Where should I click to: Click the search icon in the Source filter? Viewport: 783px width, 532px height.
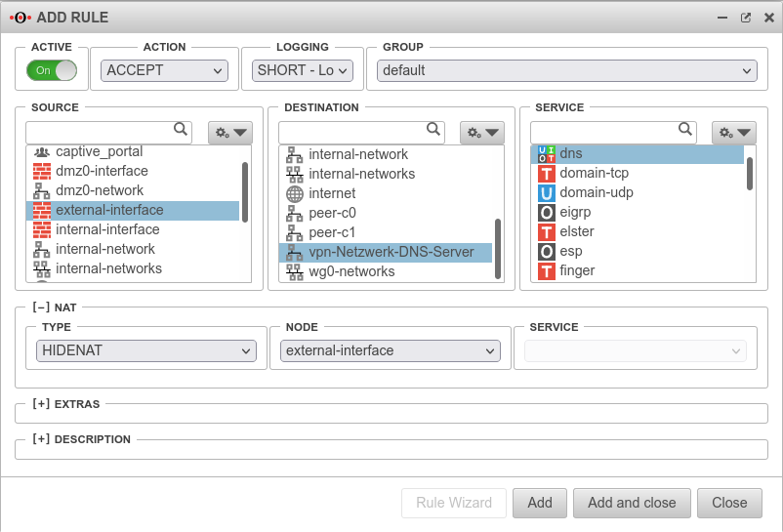[181, 129]
